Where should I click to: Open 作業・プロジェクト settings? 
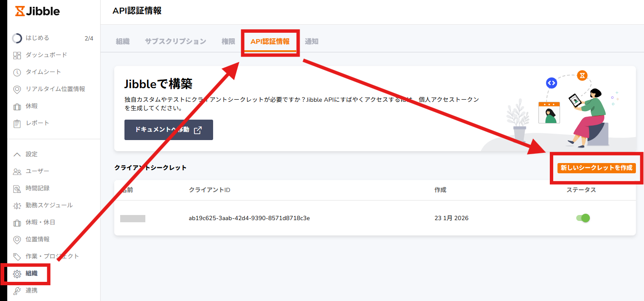click(x=52, y=256)
